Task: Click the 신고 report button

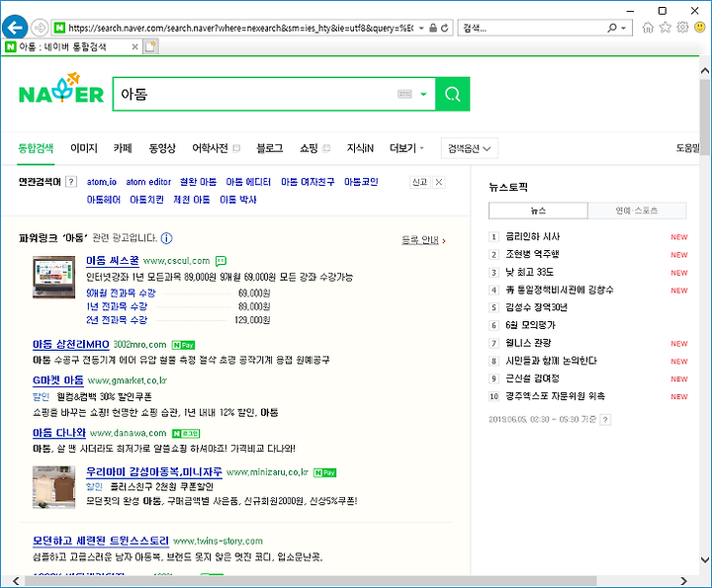Action: 419,182
